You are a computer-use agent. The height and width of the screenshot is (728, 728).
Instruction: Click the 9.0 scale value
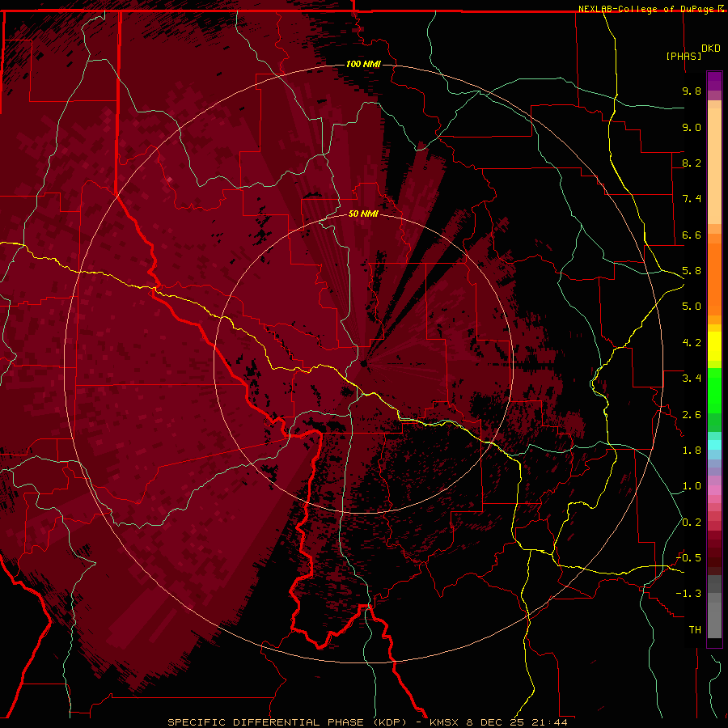[x=692, y=127]
